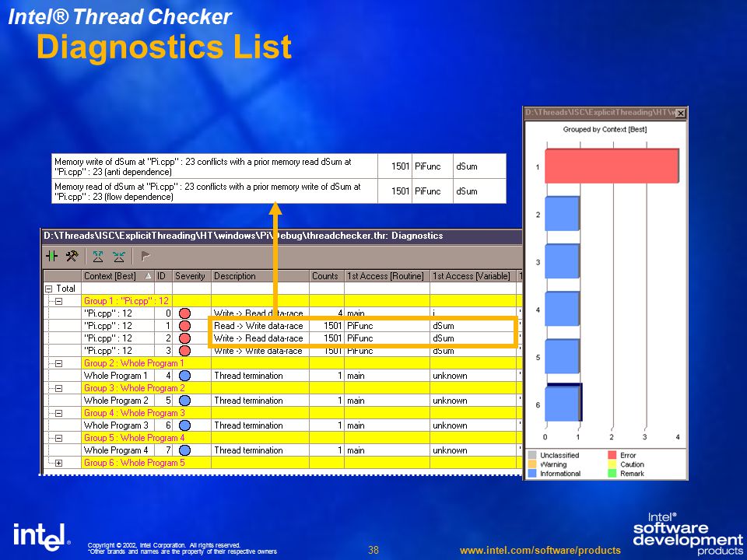Click the expand-all arrows toolbar icon

98,257
